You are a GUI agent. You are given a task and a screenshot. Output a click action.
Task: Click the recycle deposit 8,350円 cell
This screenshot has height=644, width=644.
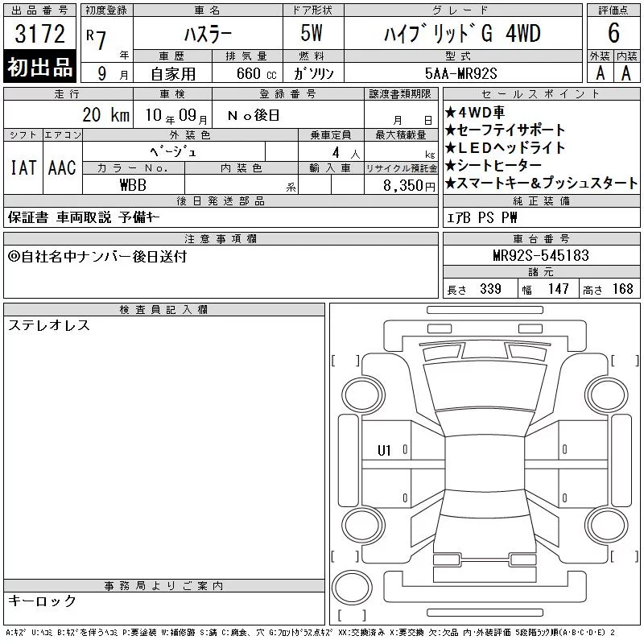[401, 185]
